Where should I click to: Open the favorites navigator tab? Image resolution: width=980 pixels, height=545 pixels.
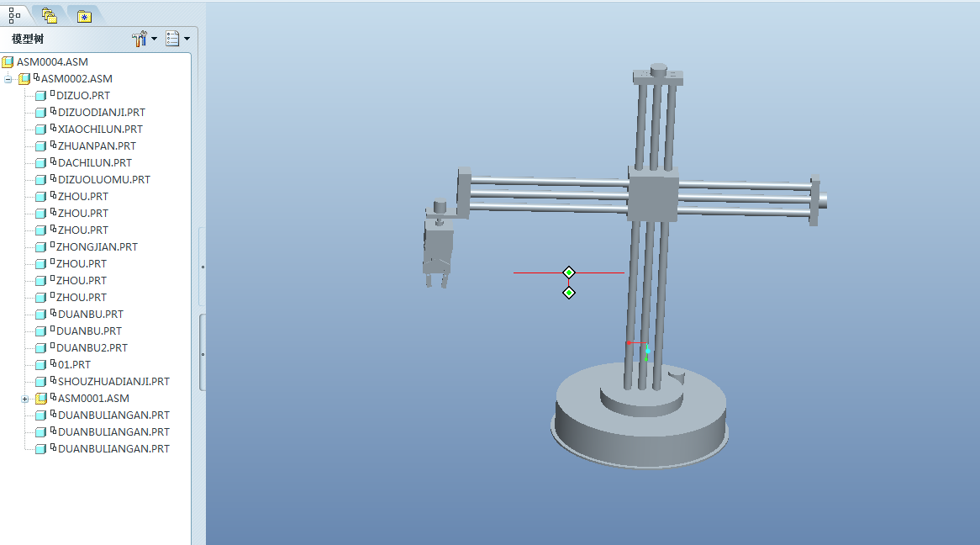(x=84, y=16)
